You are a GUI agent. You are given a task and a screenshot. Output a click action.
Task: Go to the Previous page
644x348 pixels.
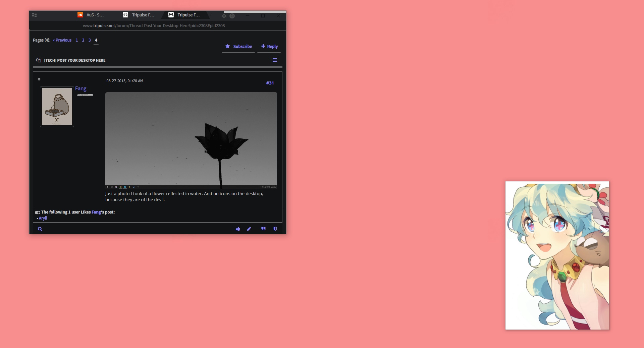(x=62, y=40)
